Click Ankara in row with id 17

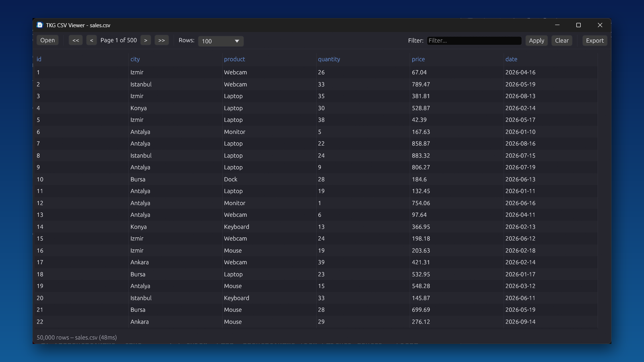point(140,262)
